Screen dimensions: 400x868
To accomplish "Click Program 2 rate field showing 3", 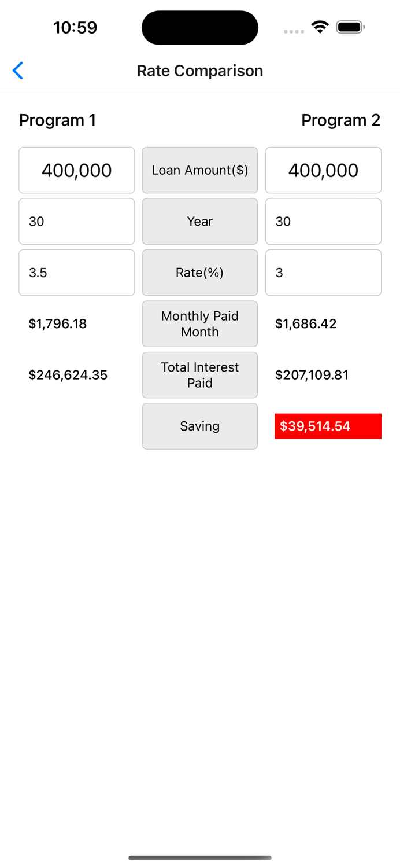I will [x=323, y=272].
